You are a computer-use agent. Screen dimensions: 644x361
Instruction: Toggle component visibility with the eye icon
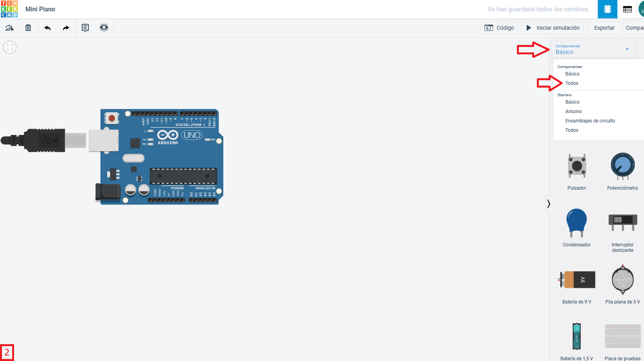(x=104, y=28)
